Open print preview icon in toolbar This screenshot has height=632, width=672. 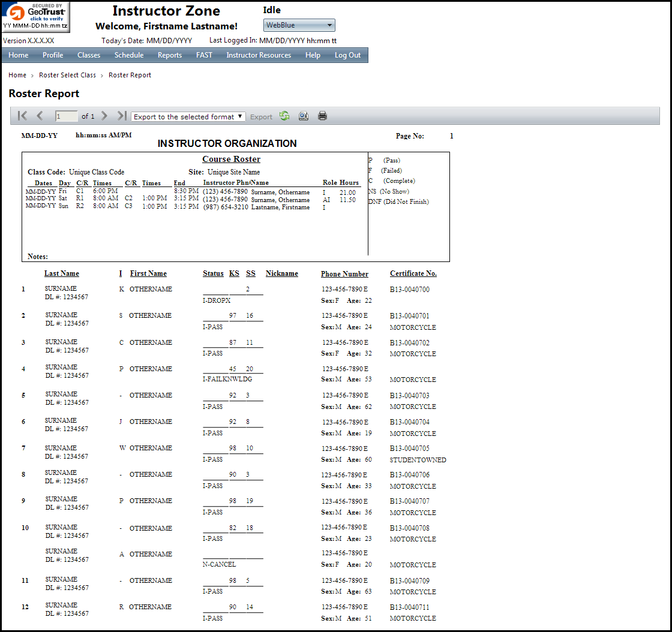(304, 116)
